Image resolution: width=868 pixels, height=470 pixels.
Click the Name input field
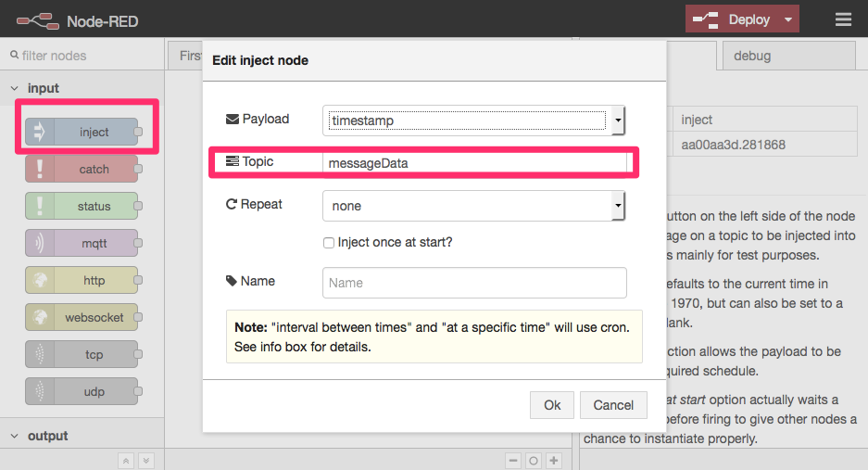coord(474,283)
